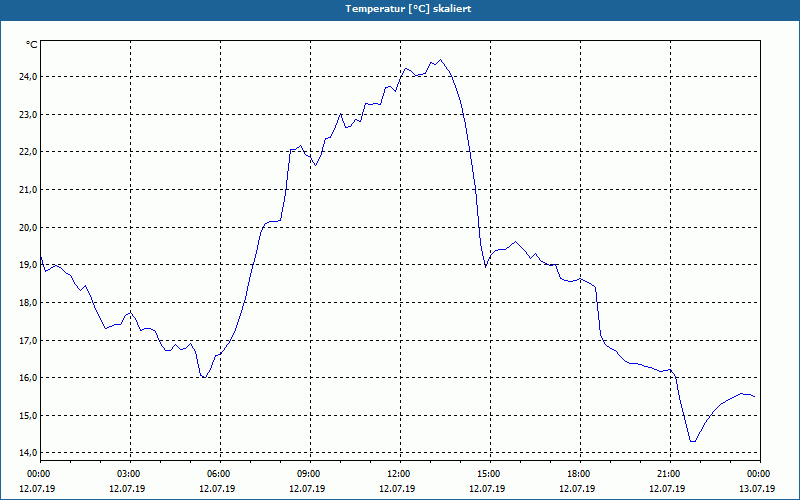This screenshot has height=500, width=800.
Task: Click the 'Temperatur [°C] skaliert' chart title
Action: pos(408,9)
